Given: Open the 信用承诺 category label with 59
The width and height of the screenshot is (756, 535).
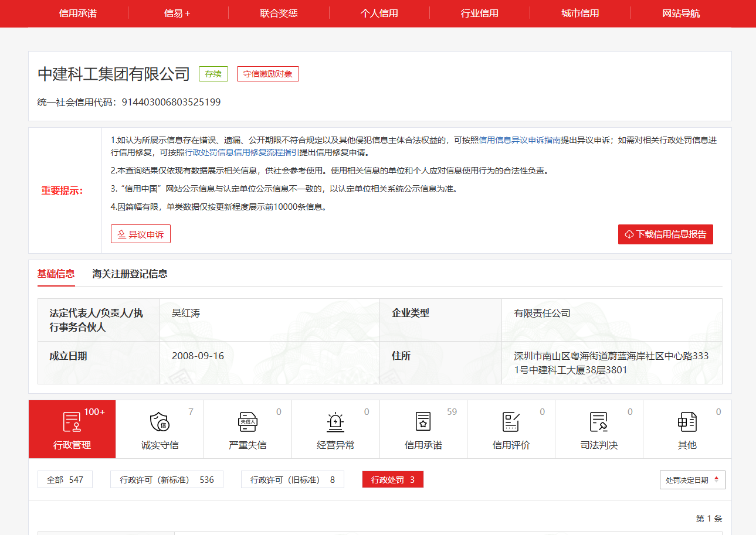Looking at the screenshot, I should 423,445.
